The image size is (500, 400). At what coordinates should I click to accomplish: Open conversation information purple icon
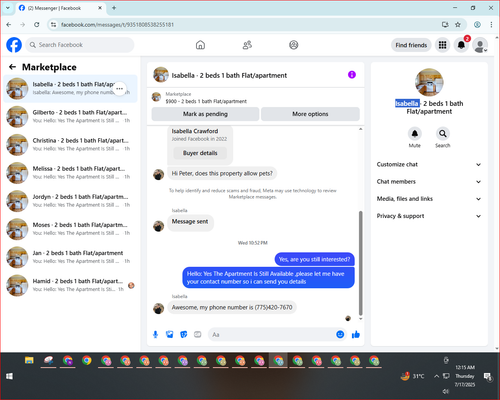click(x=352, y=75)
